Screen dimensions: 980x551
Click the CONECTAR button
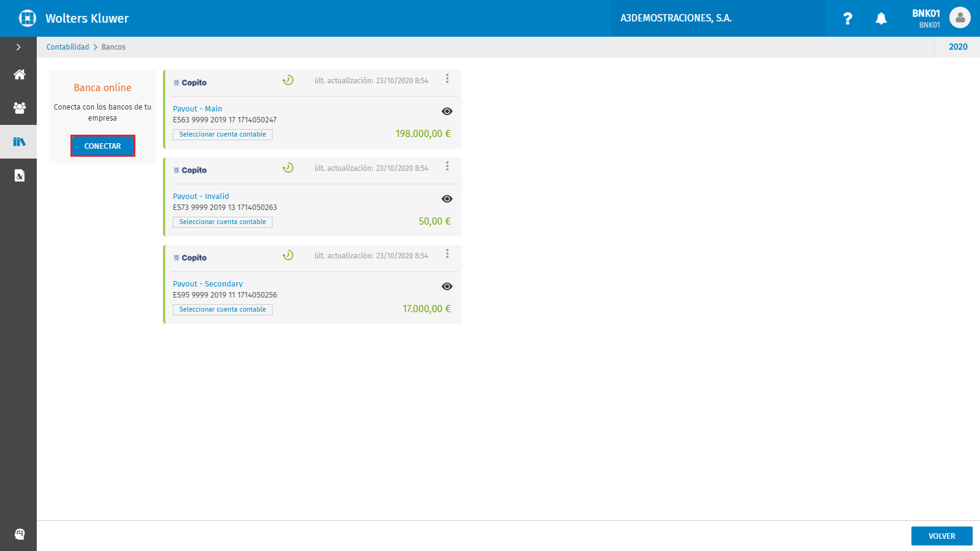[x=103, y=146]
